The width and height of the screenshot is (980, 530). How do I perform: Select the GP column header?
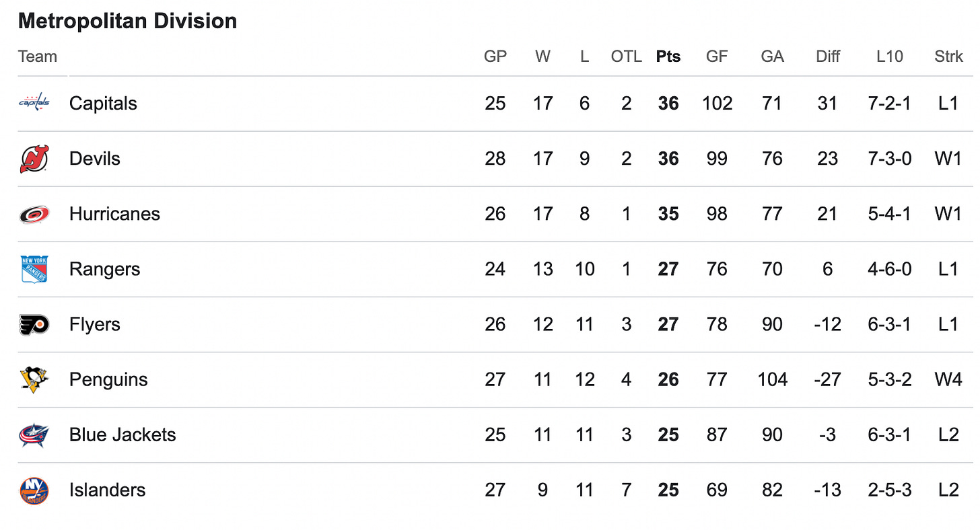coord(495,56)
